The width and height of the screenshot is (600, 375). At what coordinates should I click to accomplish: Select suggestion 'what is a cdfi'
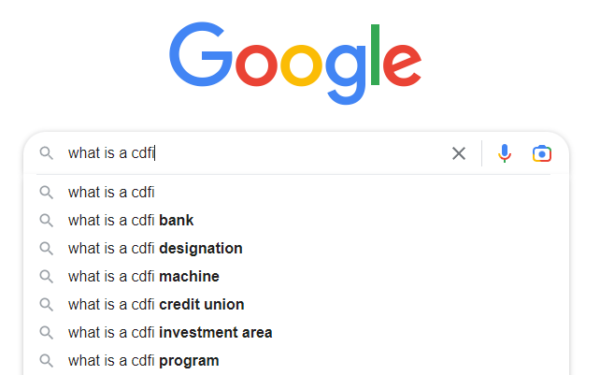(296, 192)
